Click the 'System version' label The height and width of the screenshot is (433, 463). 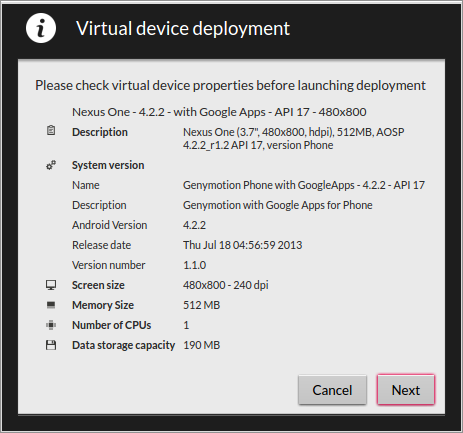[x=108, y=165]
